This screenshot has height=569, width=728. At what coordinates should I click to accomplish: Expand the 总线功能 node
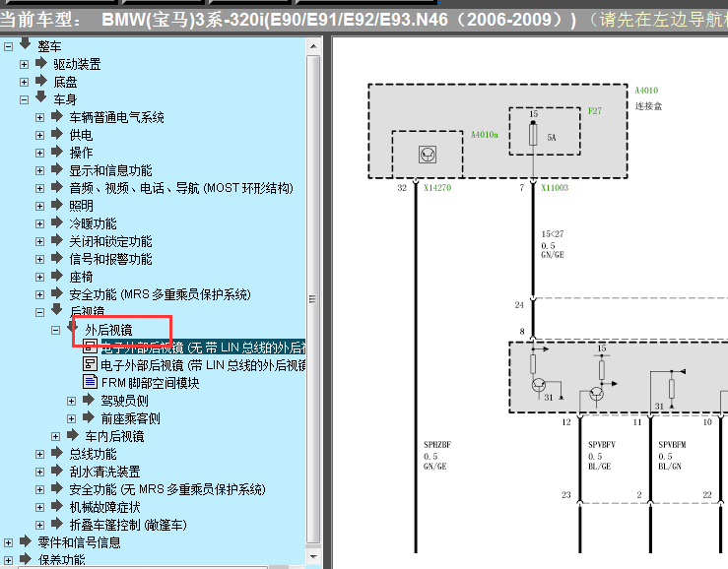pyautogui.click(x=40, y=454)
